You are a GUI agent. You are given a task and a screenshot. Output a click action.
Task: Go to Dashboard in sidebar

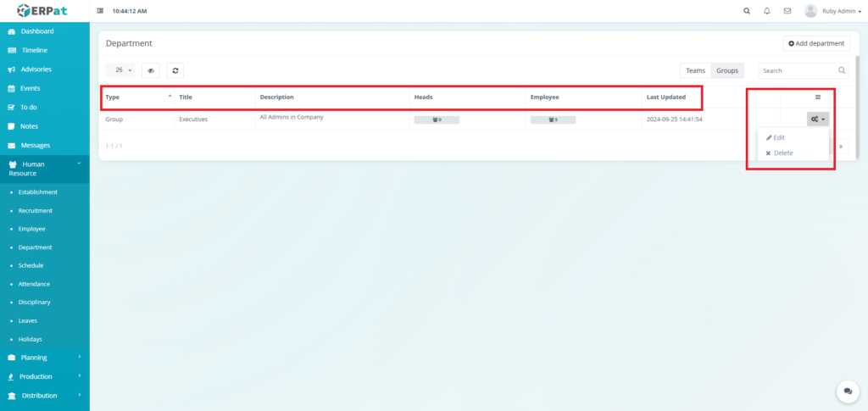37,31
